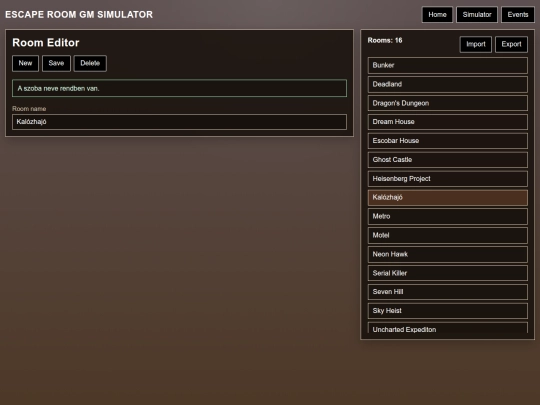Select the Ghost Castle room
The height and width of the screenshot is (405, 540).
coord(448,160)
